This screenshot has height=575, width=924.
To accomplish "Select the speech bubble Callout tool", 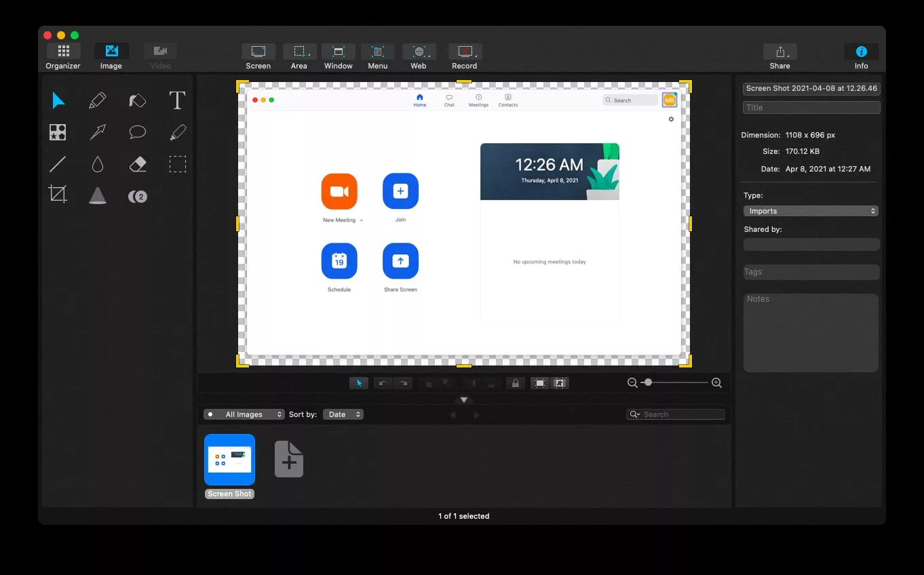I will (x=138, y=132).
